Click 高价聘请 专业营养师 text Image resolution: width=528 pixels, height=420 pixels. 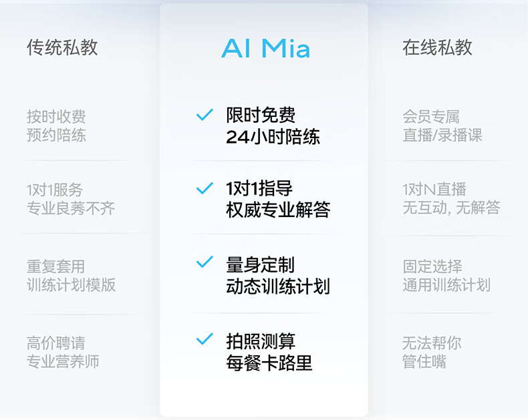point(63,353)
